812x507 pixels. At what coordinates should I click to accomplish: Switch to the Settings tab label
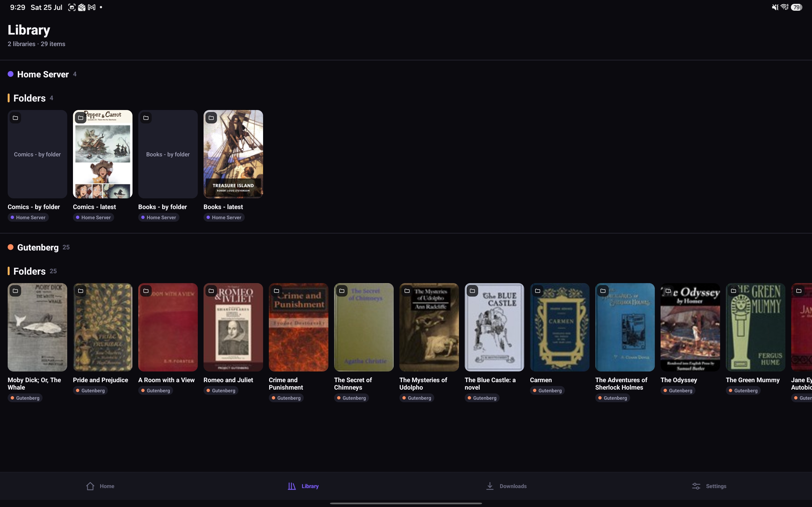point(716,486)
